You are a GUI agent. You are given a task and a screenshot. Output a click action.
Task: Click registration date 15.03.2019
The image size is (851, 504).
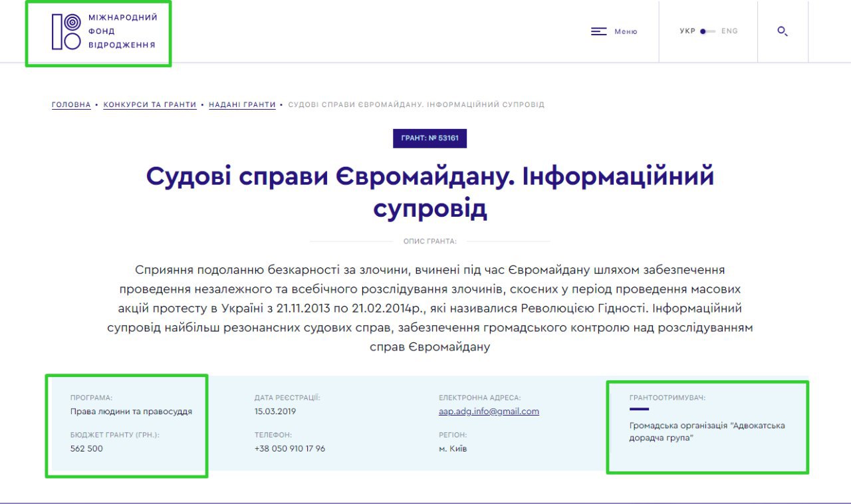coord(275,412)
